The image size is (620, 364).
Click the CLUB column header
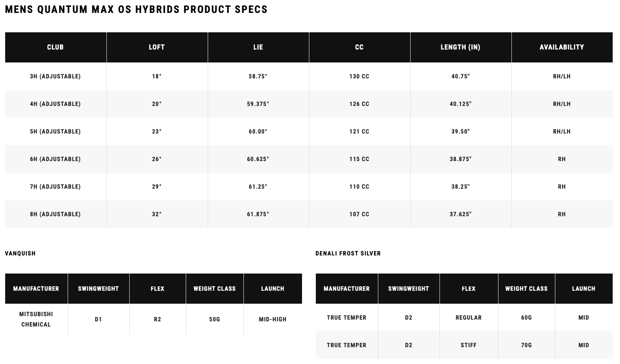tap(56, 47)
